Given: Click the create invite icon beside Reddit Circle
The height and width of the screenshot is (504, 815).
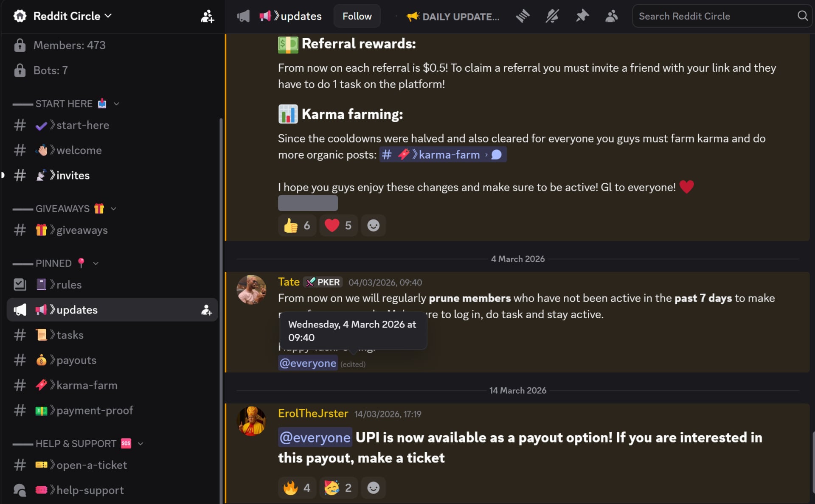Looking at the screenshot, I should pos(207,16).
